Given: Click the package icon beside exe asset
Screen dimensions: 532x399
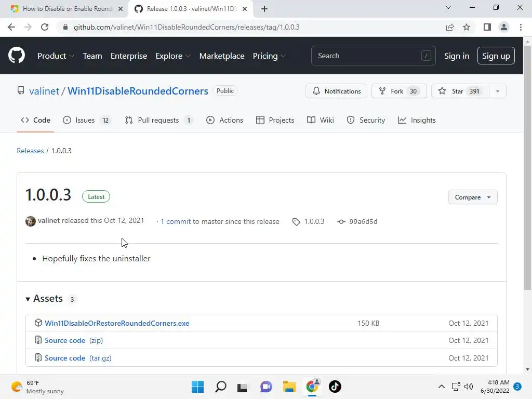Looking at the screenshot, I should [38, 323].
